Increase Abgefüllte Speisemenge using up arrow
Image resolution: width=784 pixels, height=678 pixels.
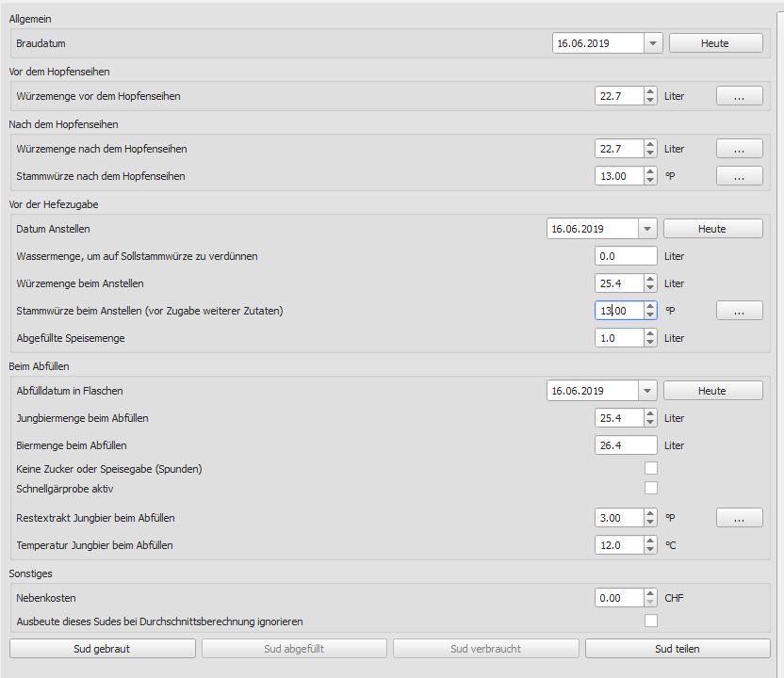coord(650,333)
